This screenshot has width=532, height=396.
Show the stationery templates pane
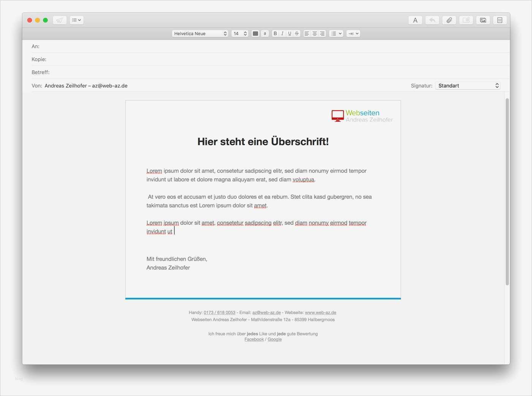(500, 20)
